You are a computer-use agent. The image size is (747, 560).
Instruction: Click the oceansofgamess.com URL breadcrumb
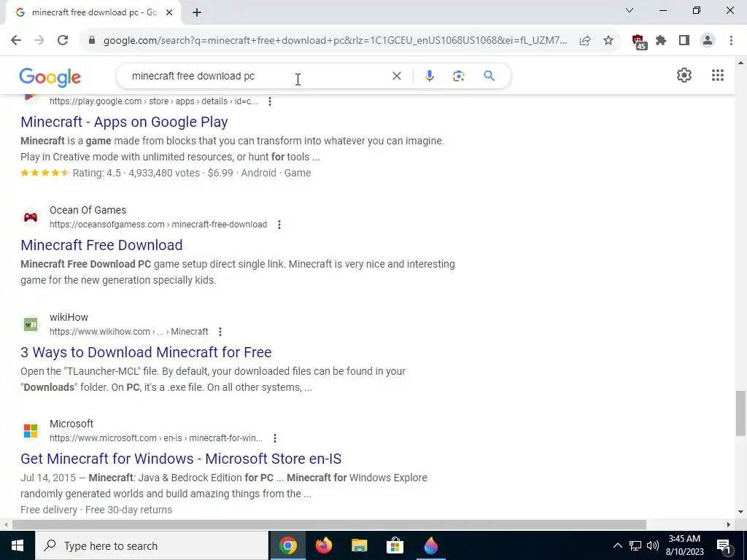pos(158,225)
